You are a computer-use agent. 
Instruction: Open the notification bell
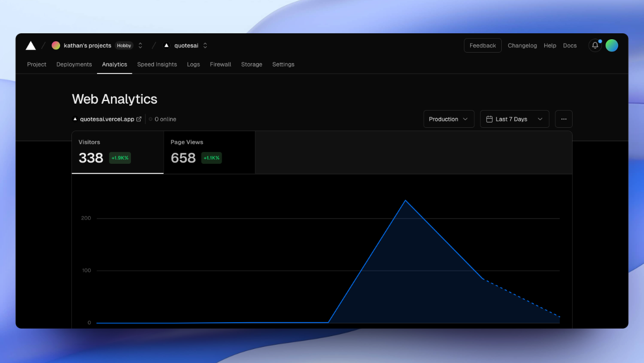595,45
